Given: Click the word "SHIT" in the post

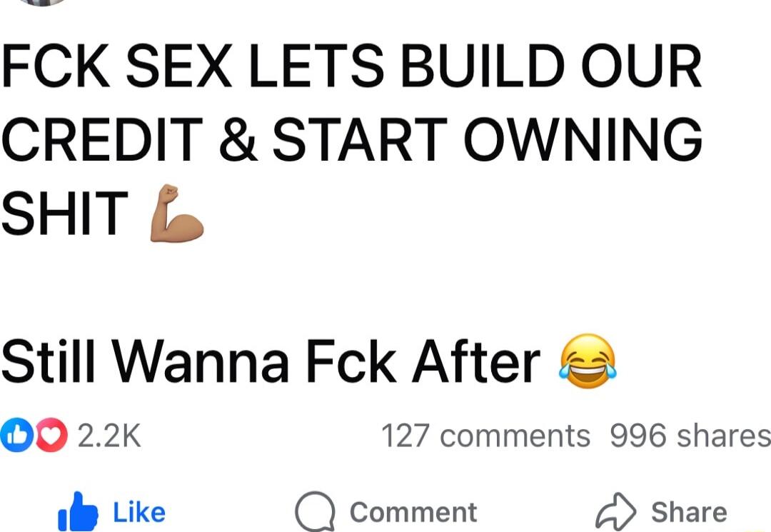Looking at the screenshot, I should pos(65,214).
